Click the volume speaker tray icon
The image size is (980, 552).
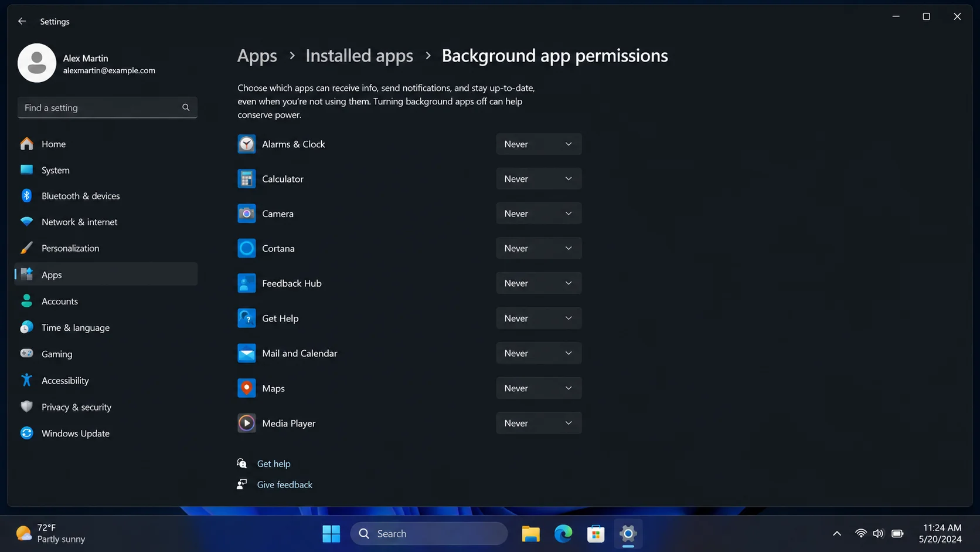[x=878, y=533]
